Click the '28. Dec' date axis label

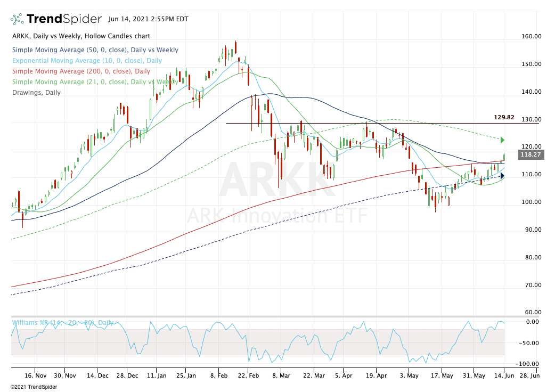click(127, 375)
